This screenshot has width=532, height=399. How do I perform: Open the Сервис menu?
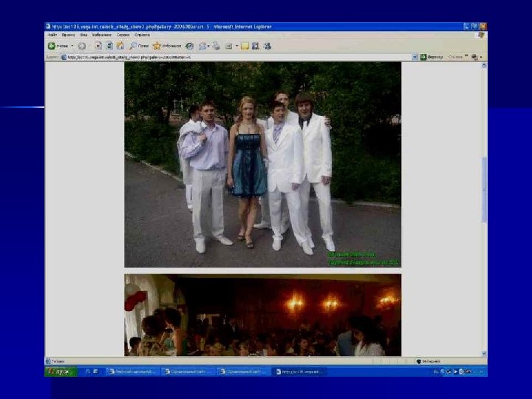coord(123,35)
